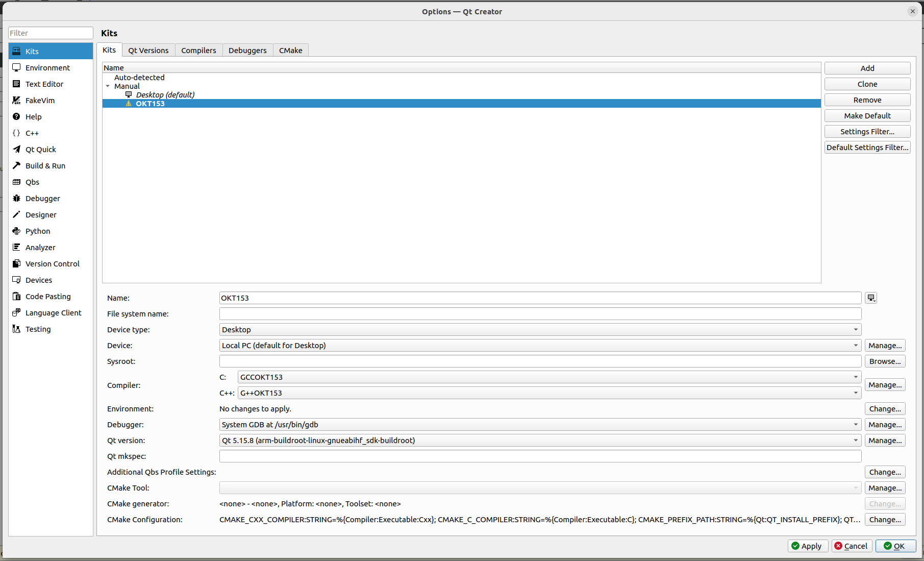The width and height of the screenshot is (924, 561).
Task: Select the Auto-detected group row
Action: 462,78
